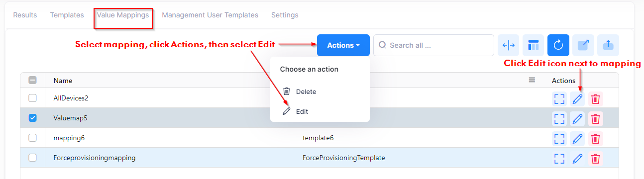This screenshot has width=644, height=179.
Task: Click edit pencil for Forceprovisioningmapping row
Action: (577, 158)
